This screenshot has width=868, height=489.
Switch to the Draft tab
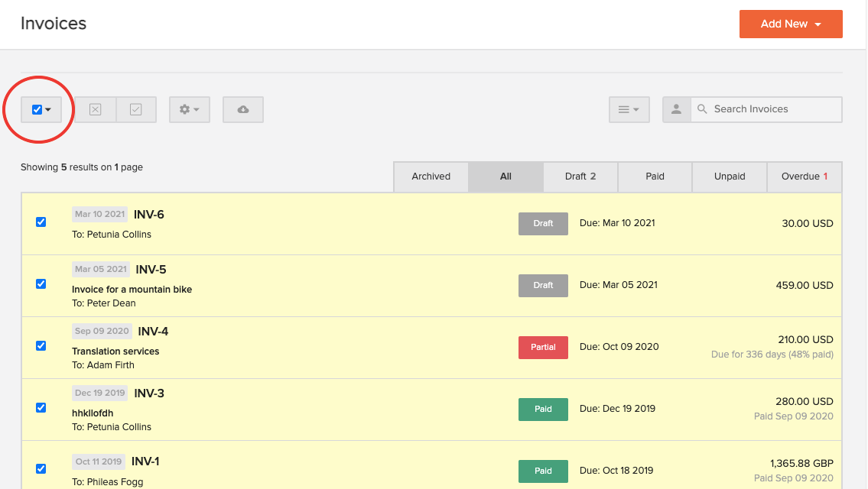(x=580, y=176)
